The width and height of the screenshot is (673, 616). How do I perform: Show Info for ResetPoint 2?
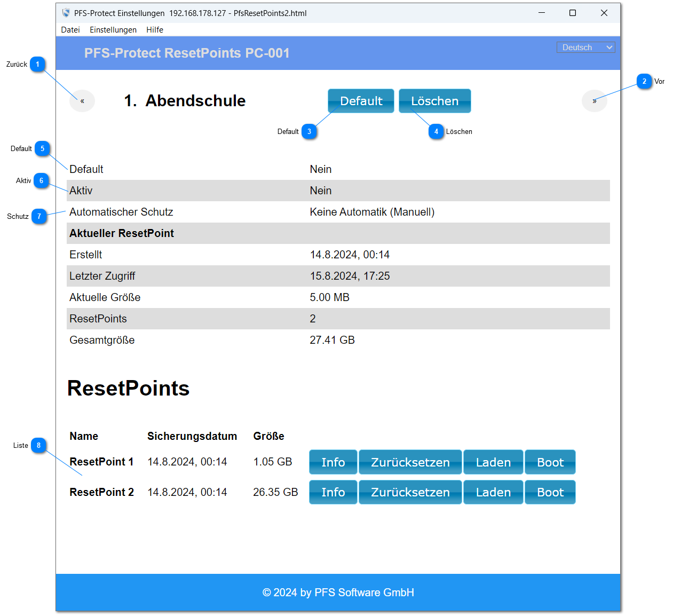click(x=333, y=492)
